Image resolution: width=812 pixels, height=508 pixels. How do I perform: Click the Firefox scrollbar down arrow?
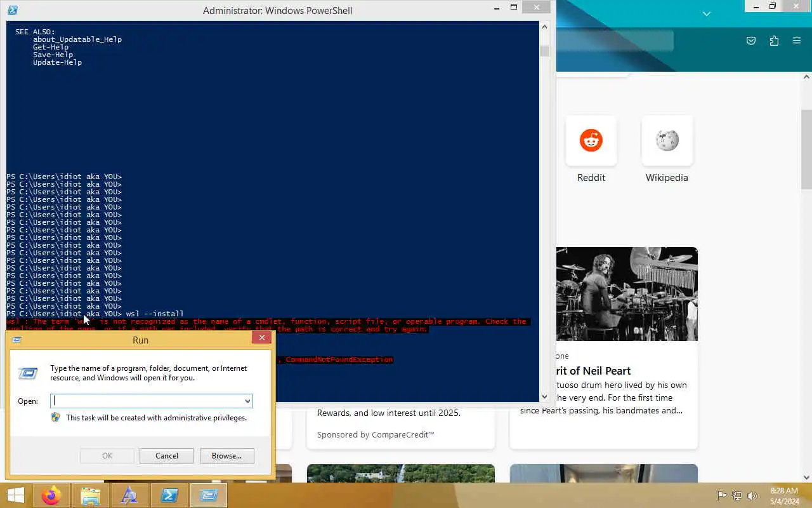point(806,478)
